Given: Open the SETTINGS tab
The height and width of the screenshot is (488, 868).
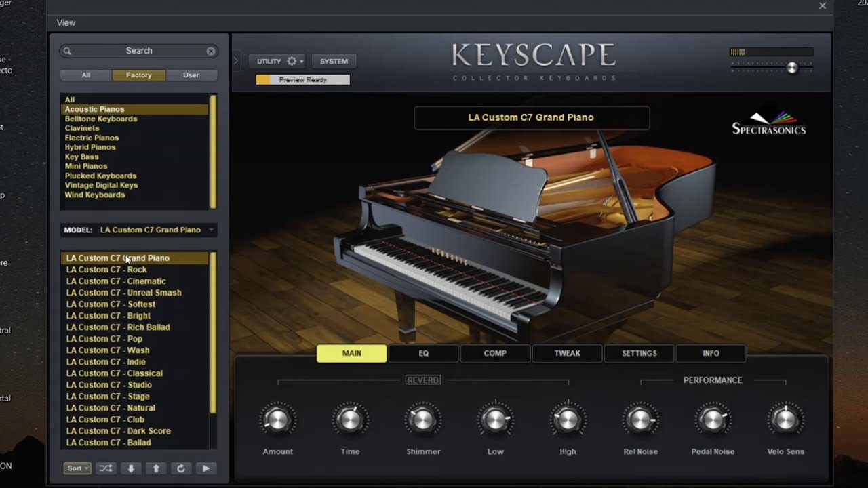Looking at the screenshot, I should point(639,353).
